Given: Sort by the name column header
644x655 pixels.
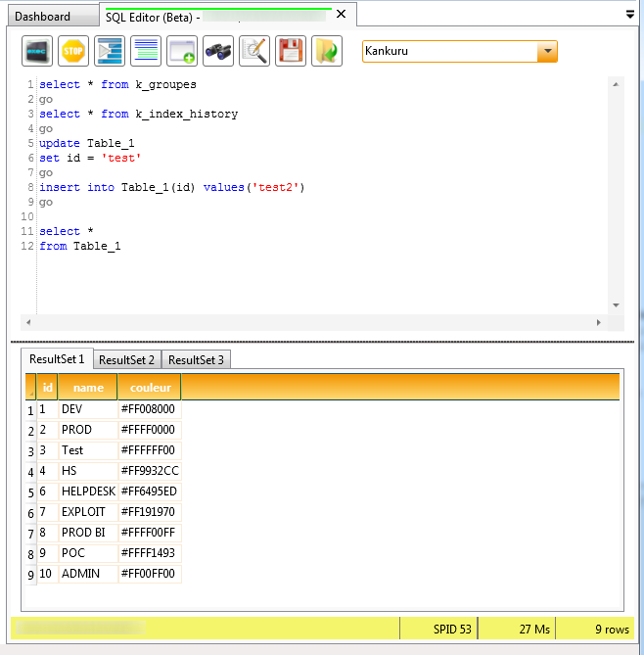Looking at the screenshot, I should point(88,388).
